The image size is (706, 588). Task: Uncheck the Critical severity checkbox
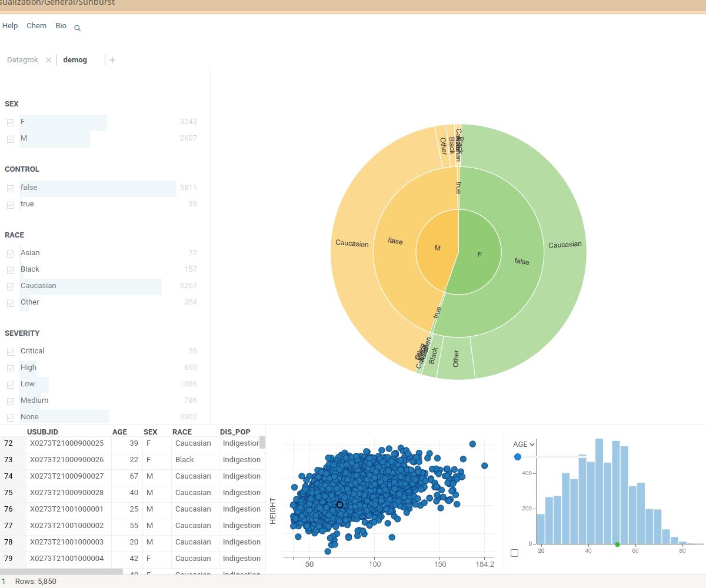point(11,352)
